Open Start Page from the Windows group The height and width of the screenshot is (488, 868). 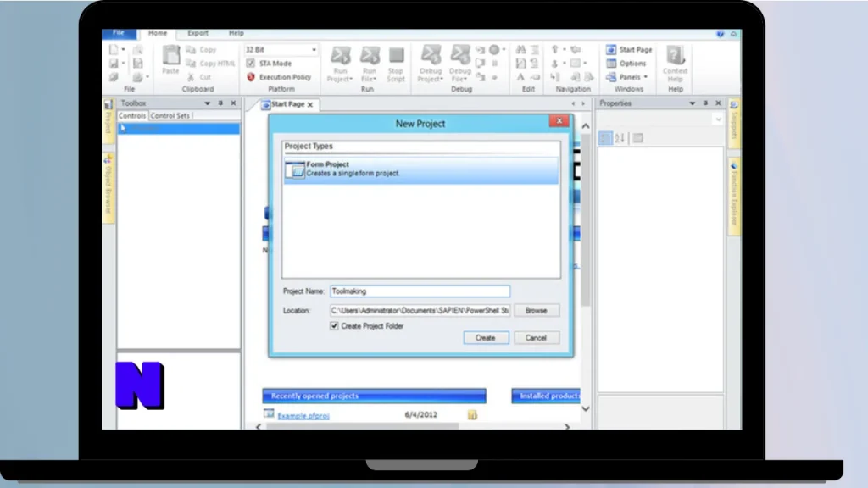pos(629,50)
